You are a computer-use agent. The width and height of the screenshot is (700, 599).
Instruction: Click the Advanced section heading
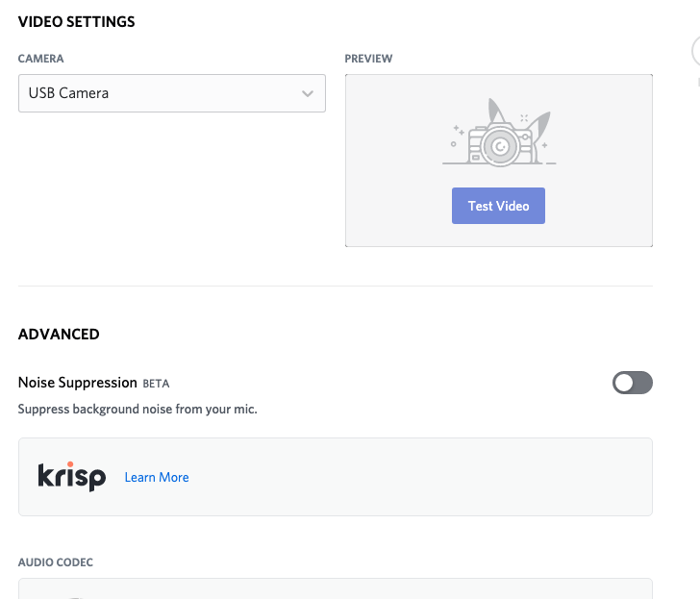tap(59, 334)
